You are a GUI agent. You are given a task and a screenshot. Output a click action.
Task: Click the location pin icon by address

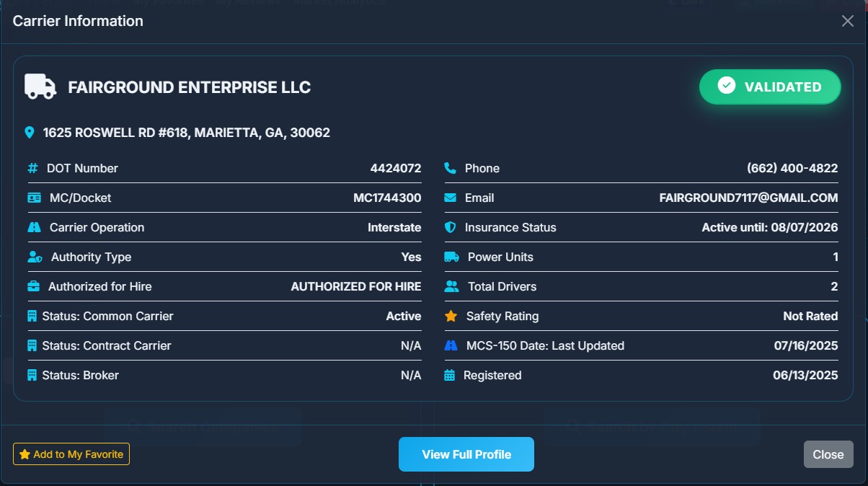(30, 133)
